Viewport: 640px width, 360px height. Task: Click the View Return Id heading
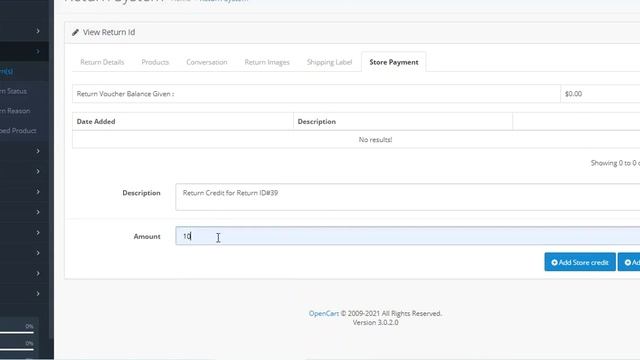click(109, 32)
